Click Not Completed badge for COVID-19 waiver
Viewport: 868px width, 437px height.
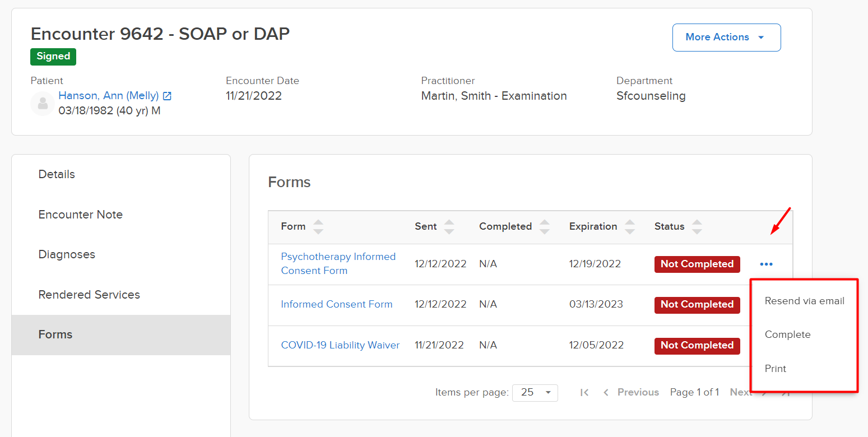tap(697, 345)
